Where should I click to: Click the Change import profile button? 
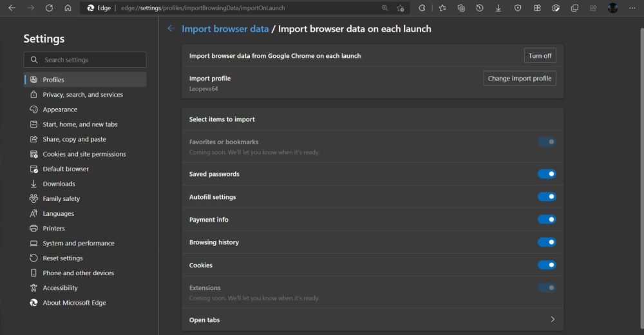[x=519, y=79]
